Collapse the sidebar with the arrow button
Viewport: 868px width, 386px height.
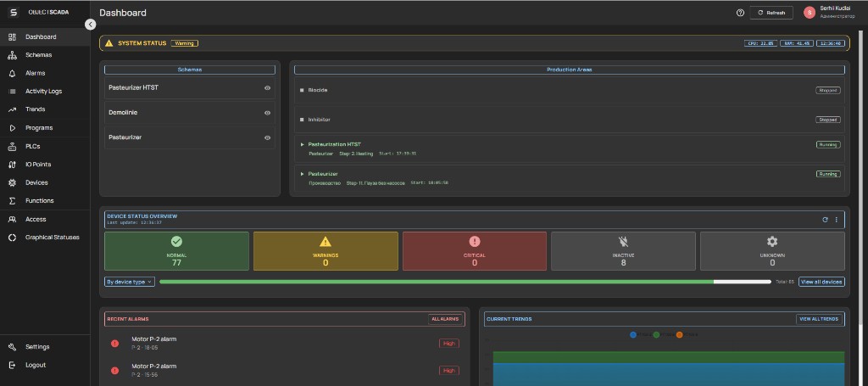(91, 25)
